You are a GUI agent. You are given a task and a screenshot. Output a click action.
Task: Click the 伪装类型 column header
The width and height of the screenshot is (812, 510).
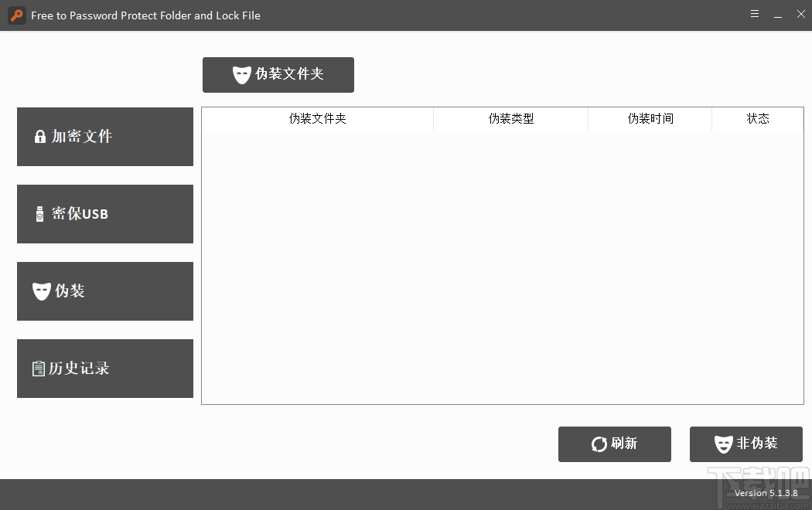[510, 118]
